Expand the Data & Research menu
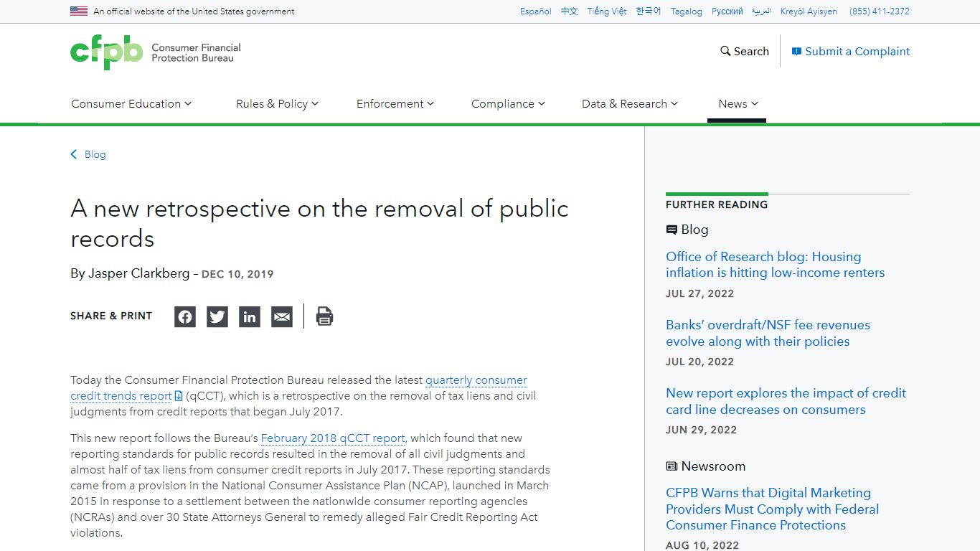980x551 pixels. [630, 103]
